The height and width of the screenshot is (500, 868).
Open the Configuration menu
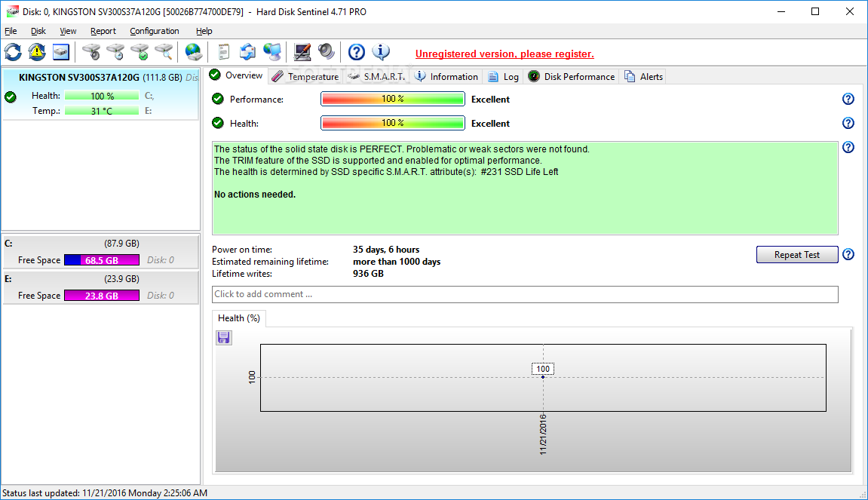[155, 31]
